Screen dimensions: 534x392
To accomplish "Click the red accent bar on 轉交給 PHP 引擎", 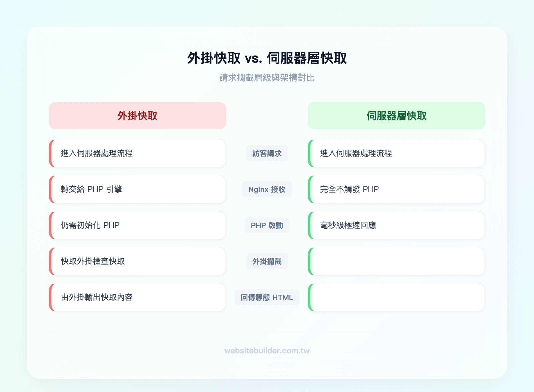I will [x=51, y=189].
